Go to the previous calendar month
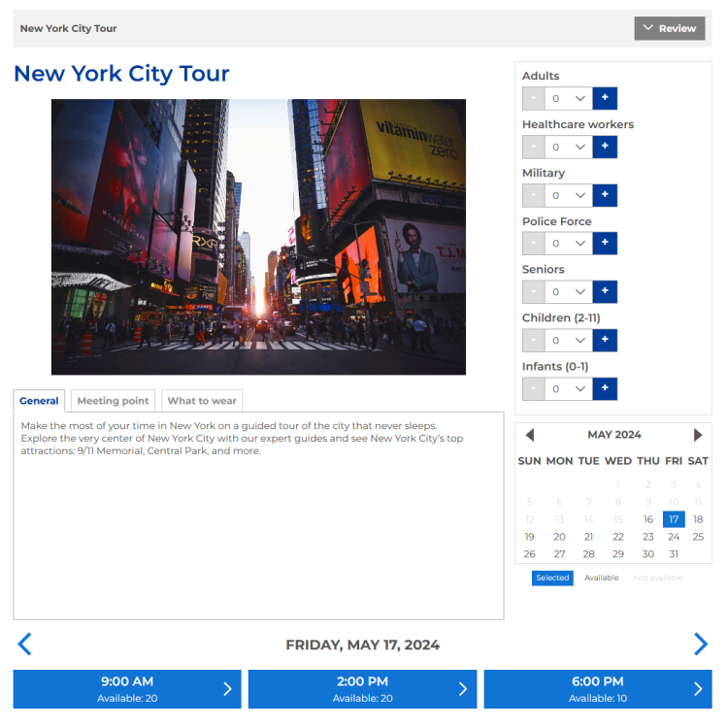Screen dimensions: 726x728 (529, 435)
